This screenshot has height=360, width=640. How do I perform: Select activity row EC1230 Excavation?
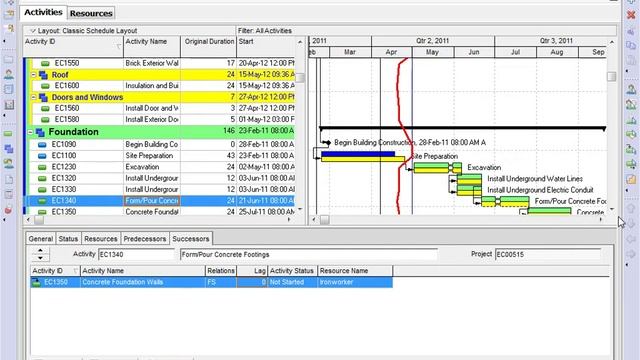(160, 167)
